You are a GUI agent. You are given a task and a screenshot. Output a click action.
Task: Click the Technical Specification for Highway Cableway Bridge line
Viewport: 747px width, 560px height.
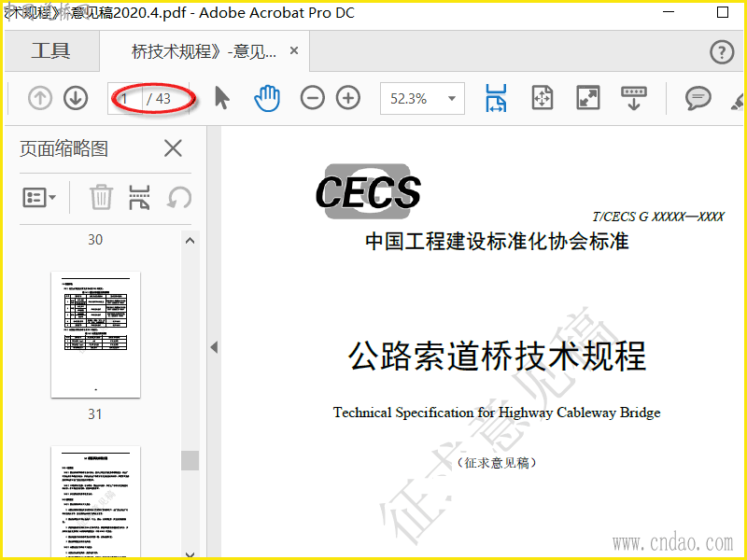click(x=497, y=413)
